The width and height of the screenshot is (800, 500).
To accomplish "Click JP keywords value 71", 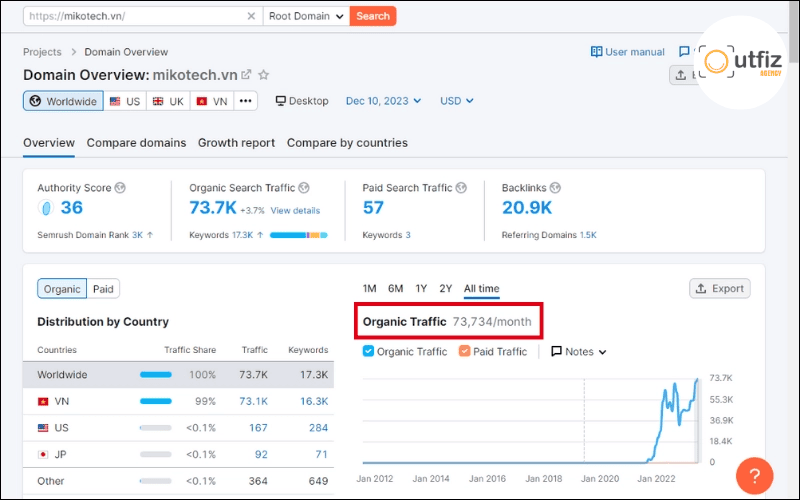I will (321, 455).
